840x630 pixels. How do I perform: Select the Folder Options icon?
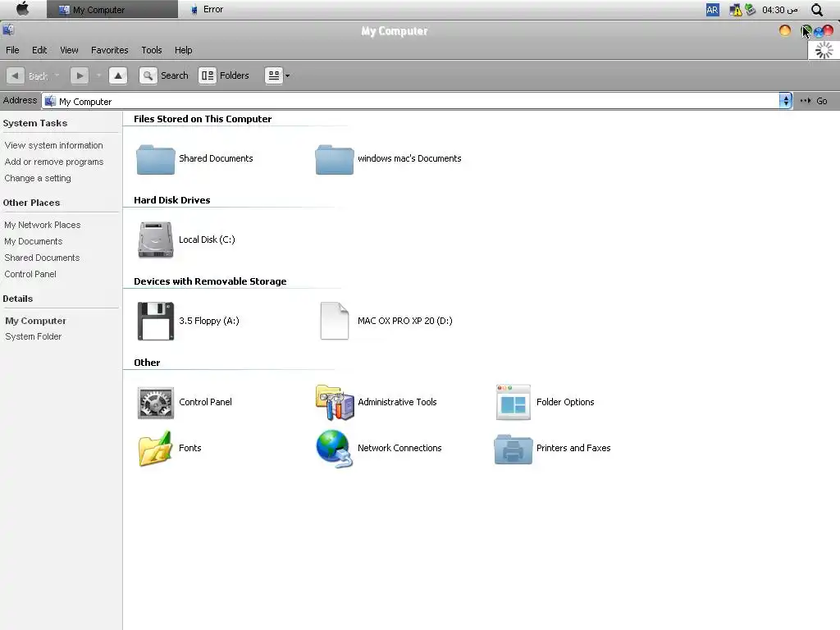tap(514, 402)
